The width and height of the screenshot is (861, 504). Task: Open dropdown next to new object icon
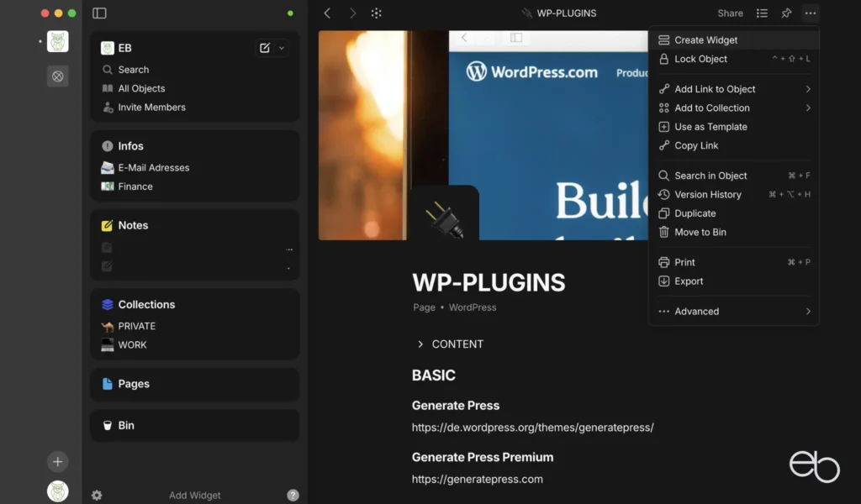point(282,48)
